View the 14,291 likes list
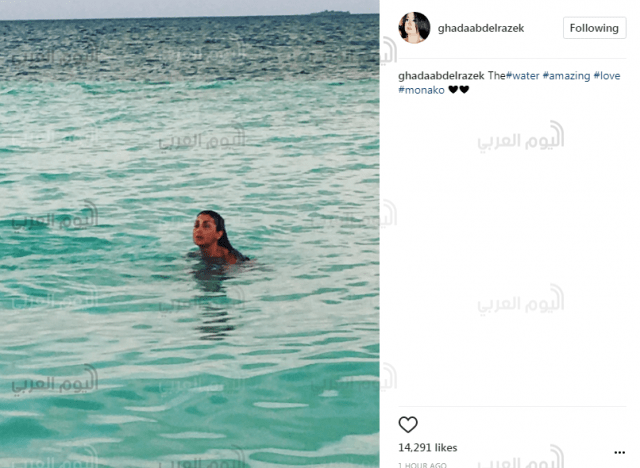 click(427, 448)
